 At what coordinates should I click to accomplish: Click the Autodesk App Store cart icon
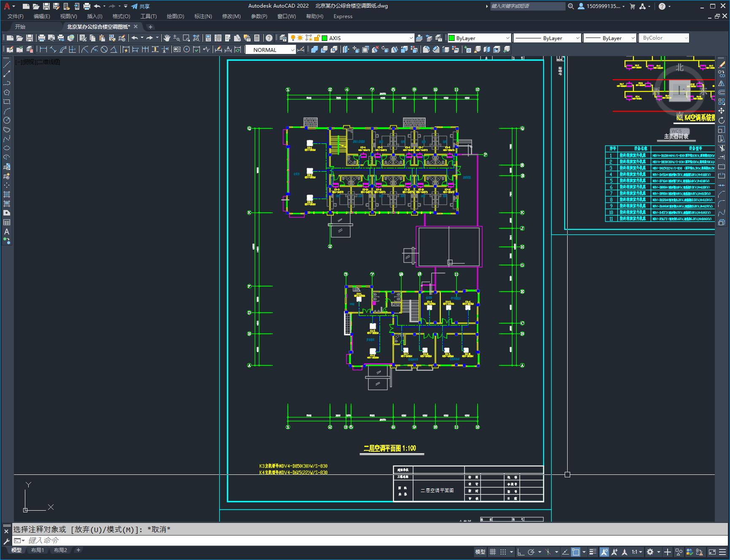[x=632, y=6]
